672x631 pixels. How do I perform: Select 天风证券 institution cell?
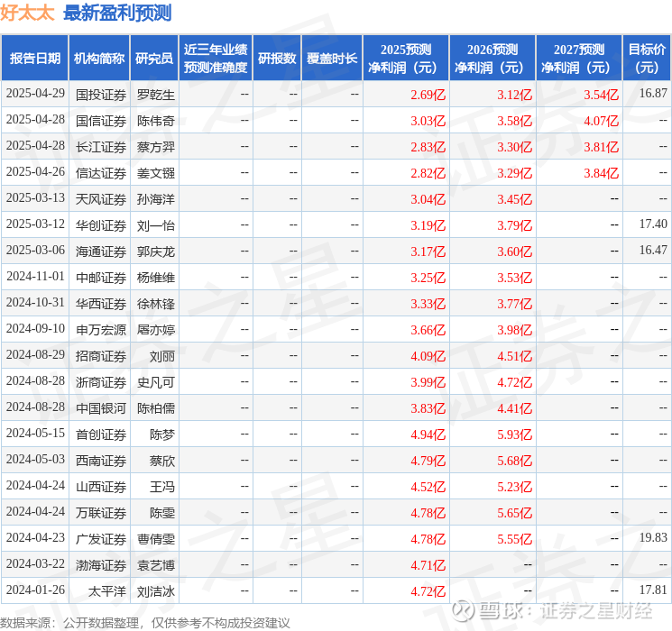[x=101, y=199]
